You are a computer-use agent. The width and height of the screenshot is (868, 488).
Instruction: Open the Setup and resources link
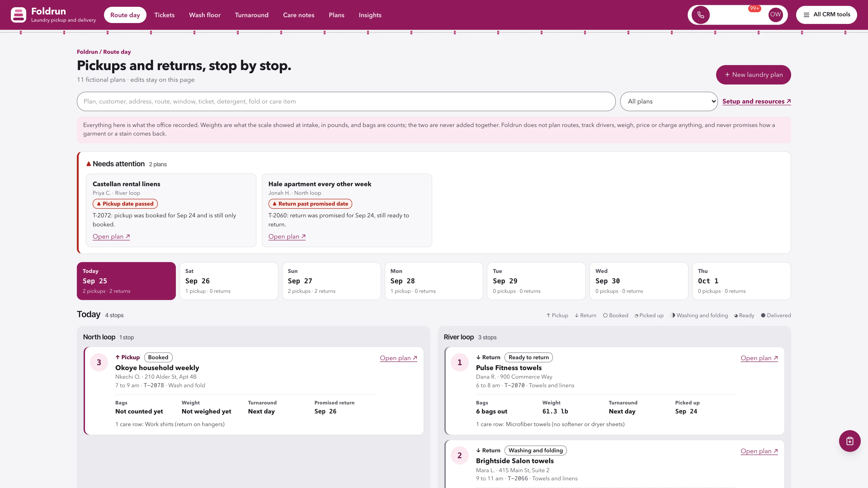(757, 101)
